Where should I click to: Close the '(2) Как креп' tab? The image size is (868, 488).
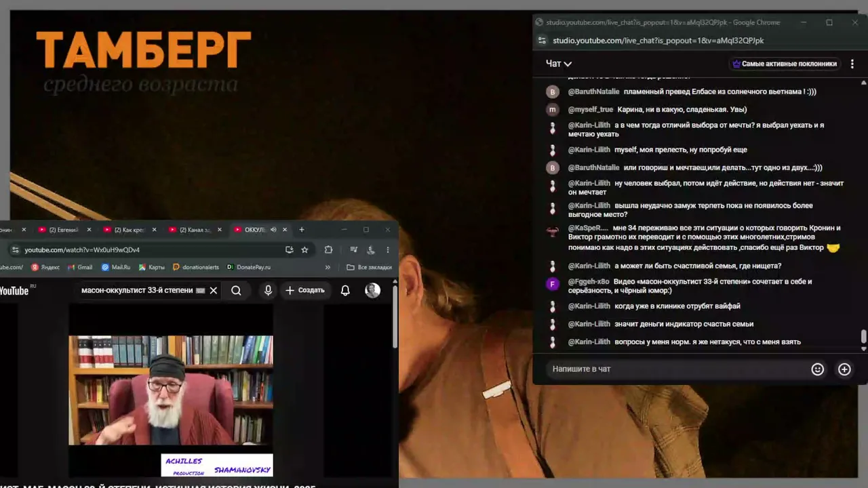tap(154, 230)
